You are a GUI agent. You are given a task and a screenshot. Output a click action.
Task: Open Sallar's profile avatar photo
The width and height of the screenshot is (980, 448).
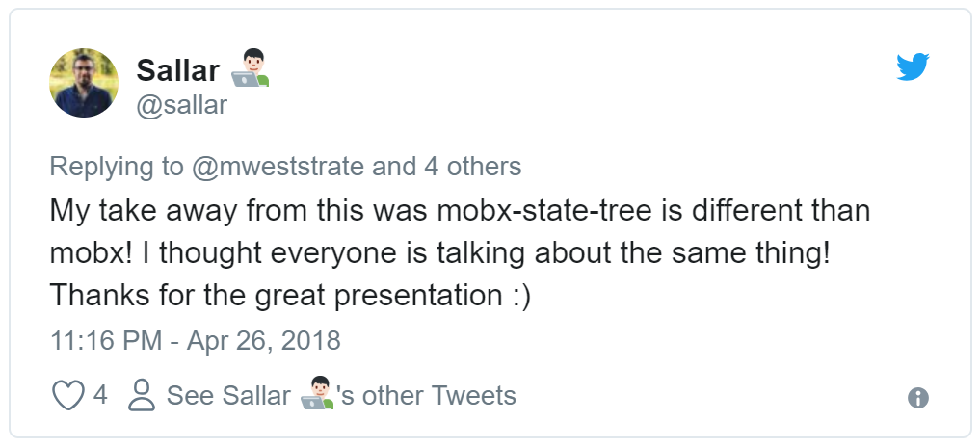tap(84, 83)
